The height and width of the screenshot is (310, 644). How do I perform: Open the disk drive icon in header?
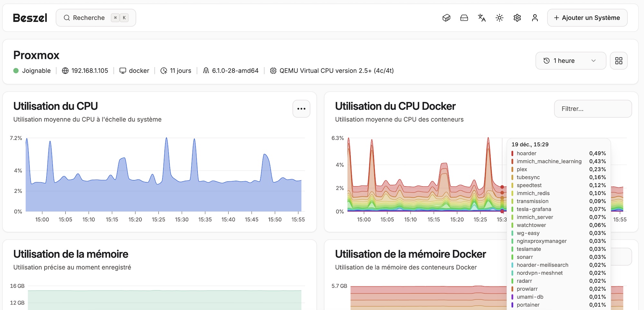coord(464,18)
